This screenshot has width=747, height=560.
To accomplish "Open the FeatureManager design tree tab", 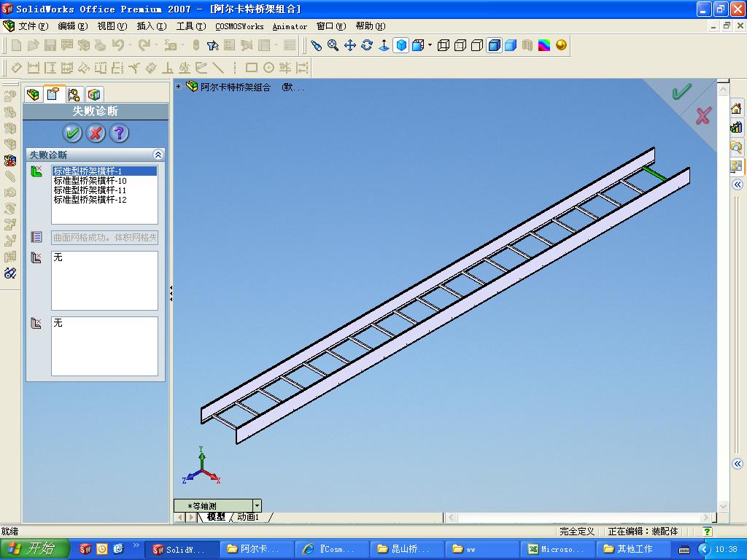I will [33, 94].
